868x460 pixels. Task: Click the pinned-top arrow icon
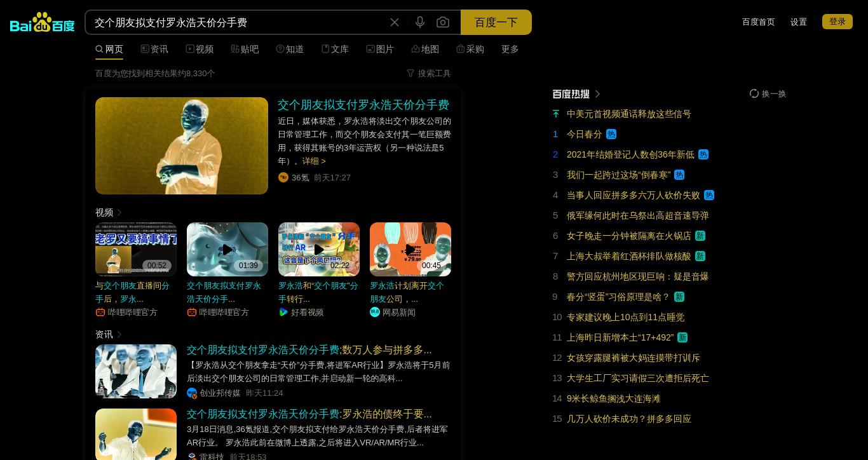[x=556, y=114]
